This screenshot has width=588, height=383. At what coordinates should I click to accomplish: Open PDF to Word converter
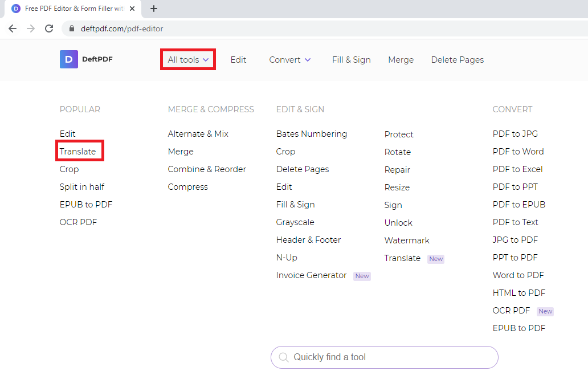pos(518,152)
